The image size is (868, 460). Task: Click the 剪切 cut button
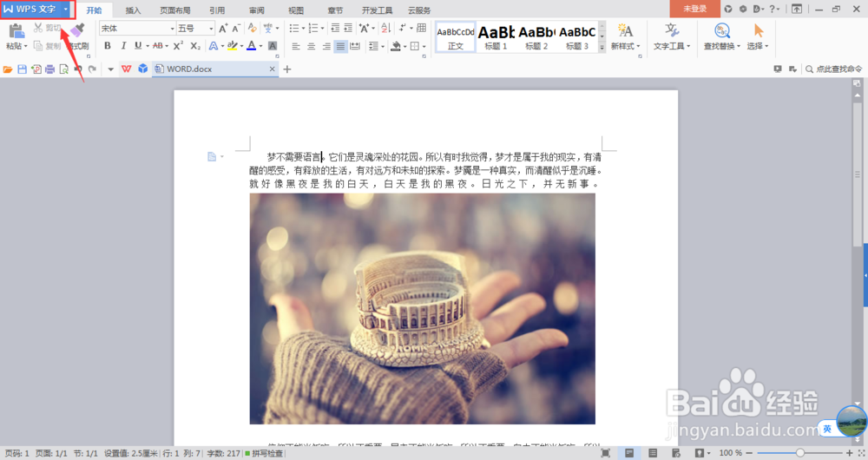[x=48, y=28]
